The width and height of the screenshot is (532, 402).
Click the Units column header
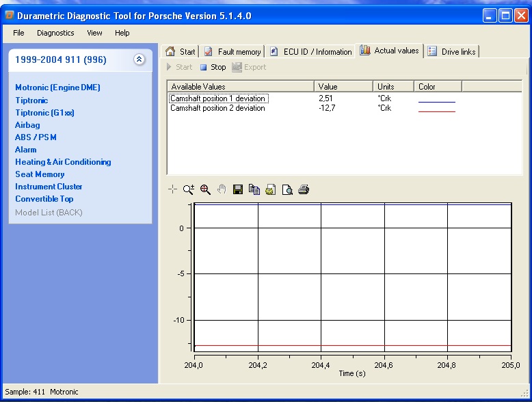(x=393, y=87)
